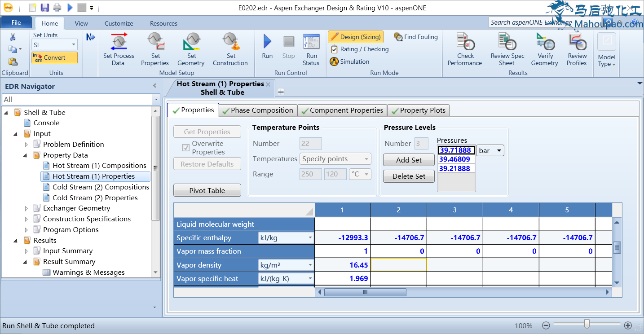Click the Cut scissors icon
Screen dimensions: 644x334
[x=13, y=37]
